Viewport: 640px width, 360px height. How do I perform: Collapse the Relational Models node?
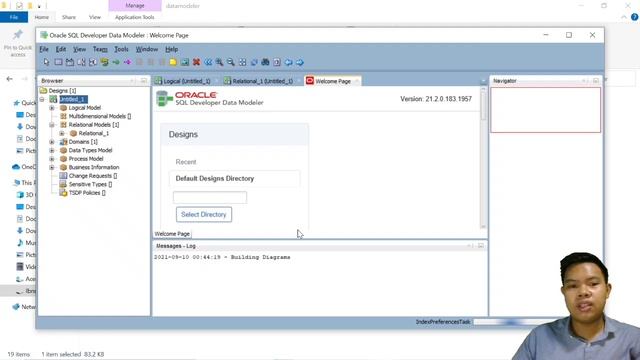pyautogui.click(x=52, y=125)
